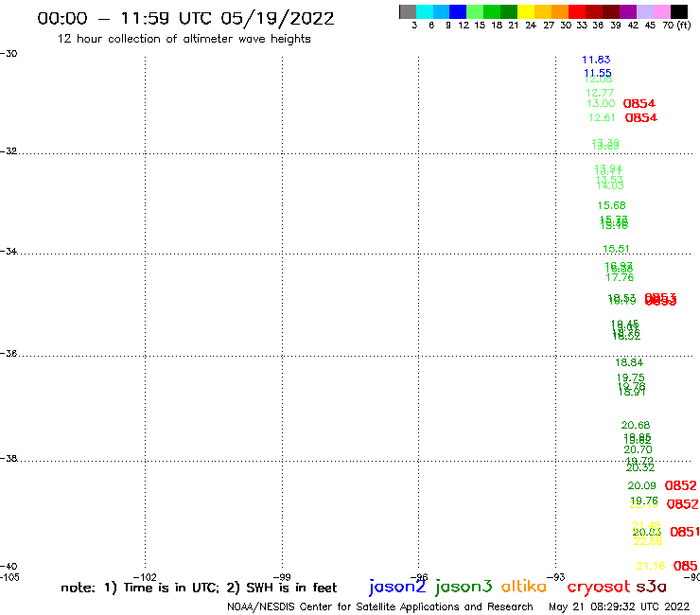Image resolution: width=700 pixels, height=615 pixels.
Task: Click the -38 latitude axis label
Action: (9, 459)
